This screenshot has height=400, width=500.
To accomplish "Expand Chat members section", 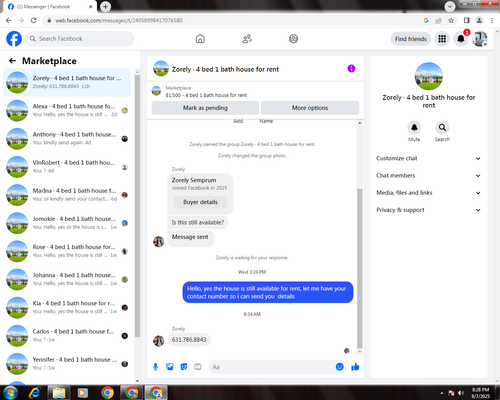I will [x=429, y=176].
